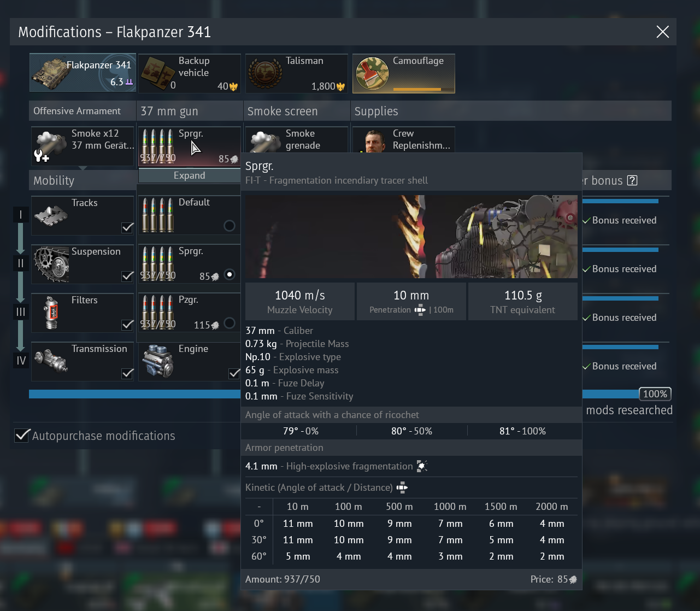Click the '79° - 0%' ricochet value

[301, 431]
